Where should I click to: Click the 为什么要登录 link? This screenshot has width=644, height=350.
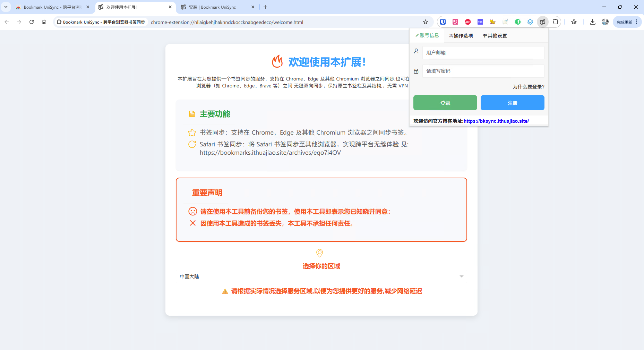[528, 87]
